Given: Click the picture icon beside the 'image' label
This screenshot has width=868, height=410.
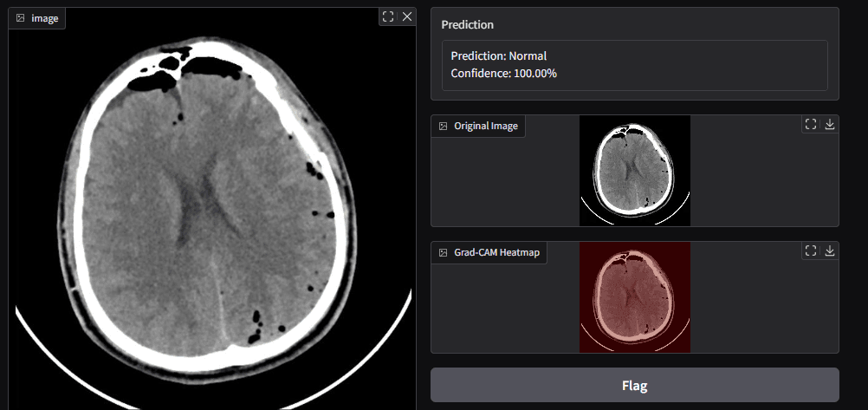Looking at the screenshot, I should pyautogui.click(x=21, y=18).
